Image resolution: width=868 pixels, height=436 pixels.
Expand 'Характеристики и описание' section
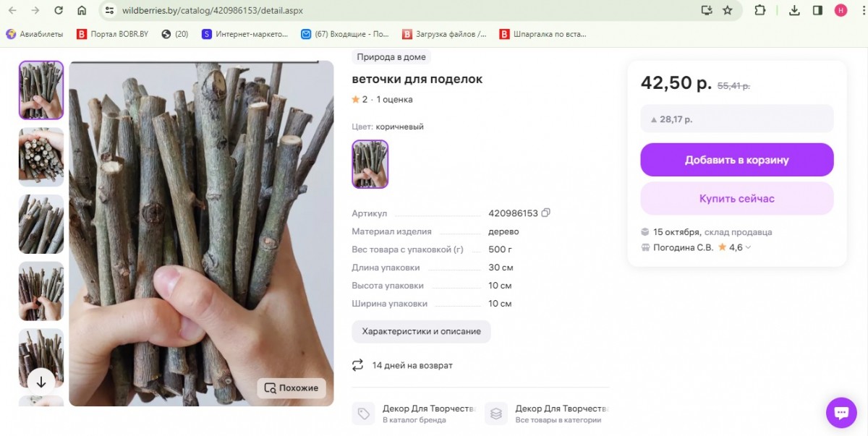pos(421,331)
